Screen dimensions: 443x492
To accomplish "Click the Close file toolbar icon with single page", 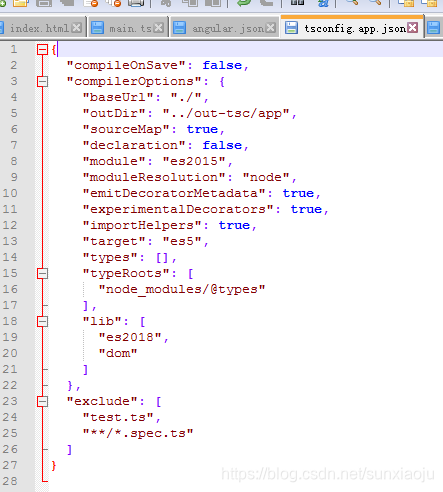I will [91, 3].
